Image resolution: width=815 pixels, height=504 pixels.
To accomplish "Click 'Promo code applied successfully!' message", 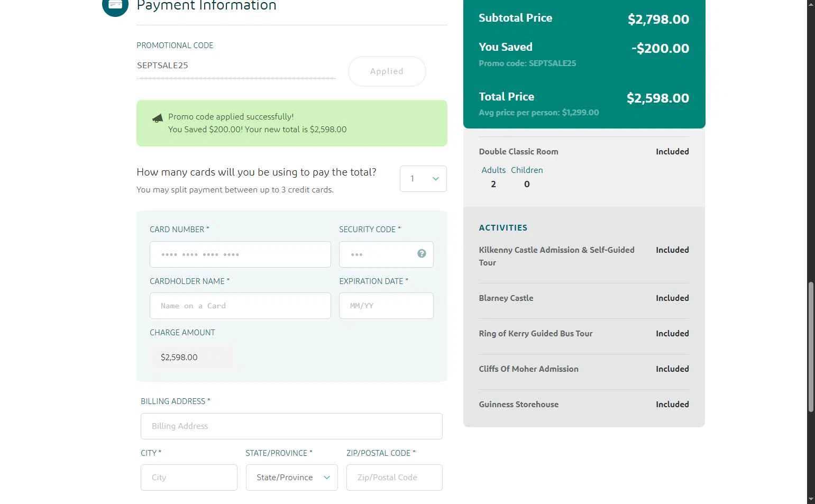I will coord(231,117).
